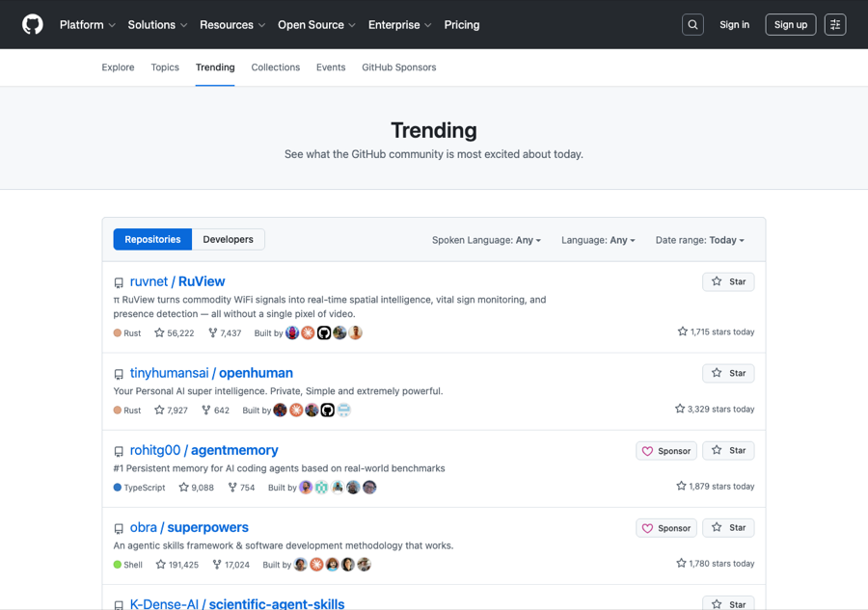
Task: Click the GitHub avatar in RuView contributors
Action: click(x=324, y=332)
